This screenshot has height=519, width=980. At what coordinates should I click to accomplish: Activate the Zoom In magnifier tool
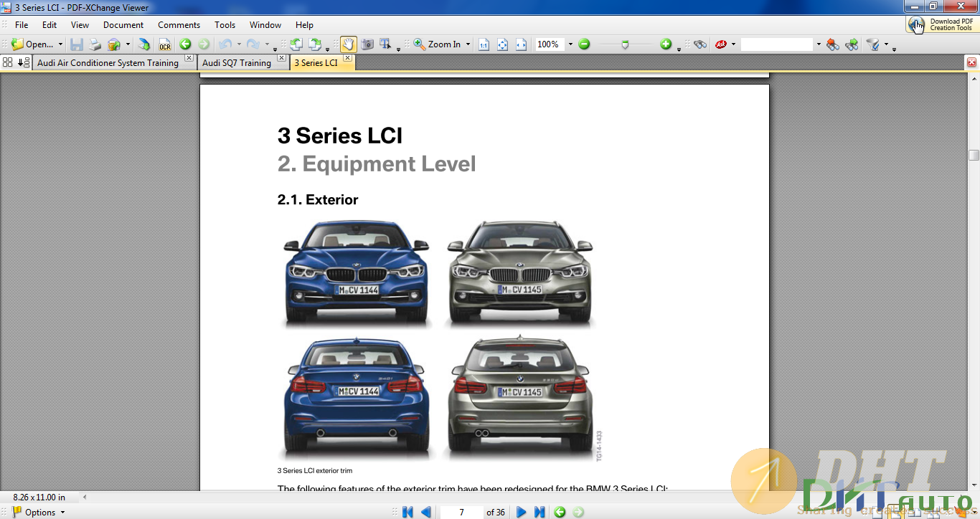point(437,44)
